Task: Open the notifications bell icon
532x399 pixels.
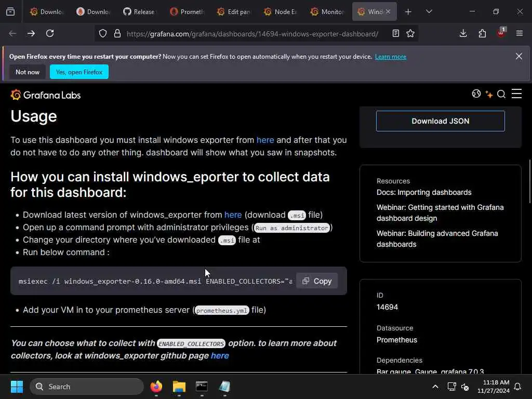Action: click(x=518, y=387)
